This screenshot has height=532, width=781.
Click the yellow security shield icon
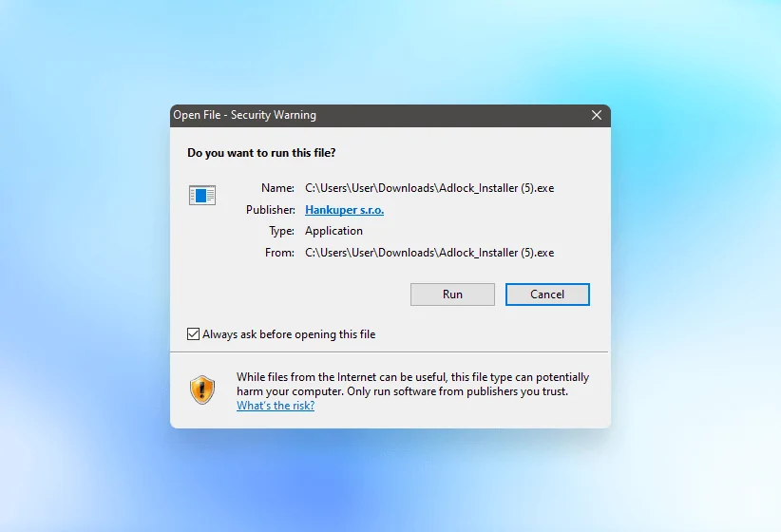202,389
